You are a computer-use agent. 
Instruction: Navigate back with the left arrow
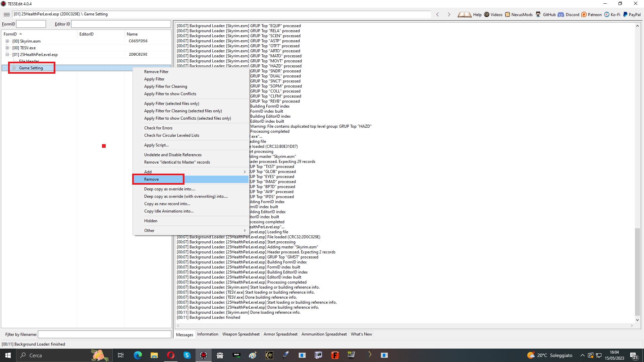(437, 14)
